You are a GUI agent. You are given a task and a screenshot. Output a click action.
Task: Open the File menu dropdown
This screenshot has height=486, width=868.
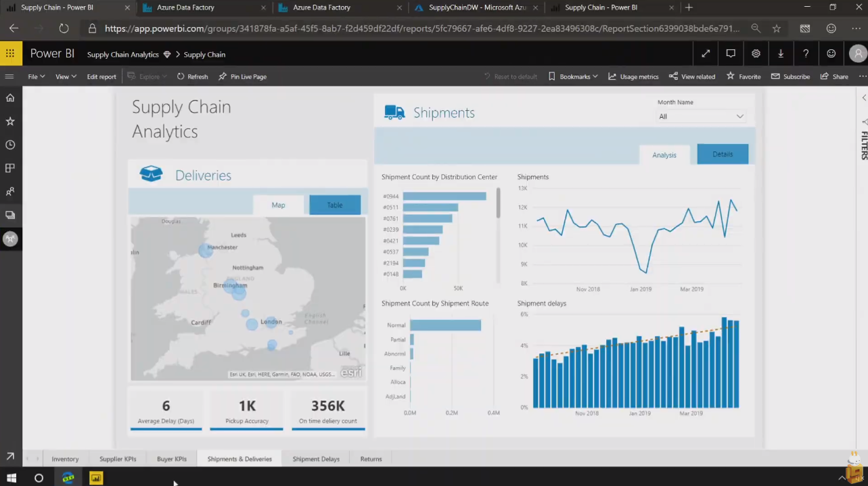[36, 76]
